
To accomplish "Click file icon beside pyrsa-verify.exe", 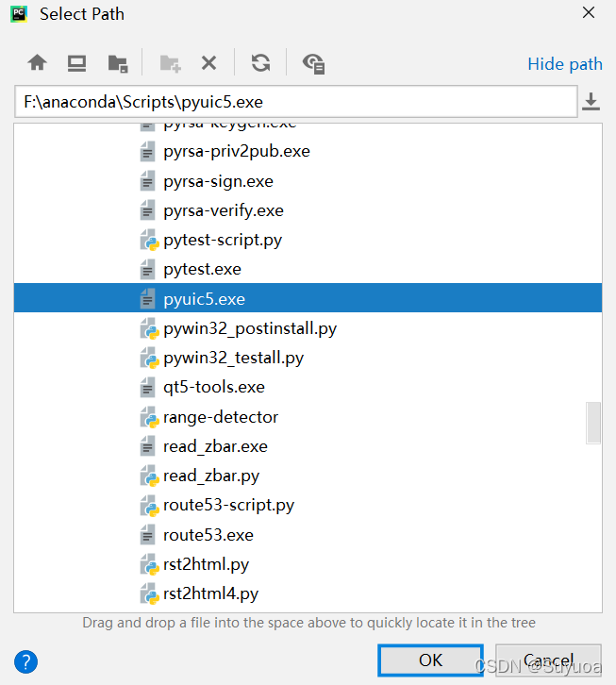I will (148, 211).
